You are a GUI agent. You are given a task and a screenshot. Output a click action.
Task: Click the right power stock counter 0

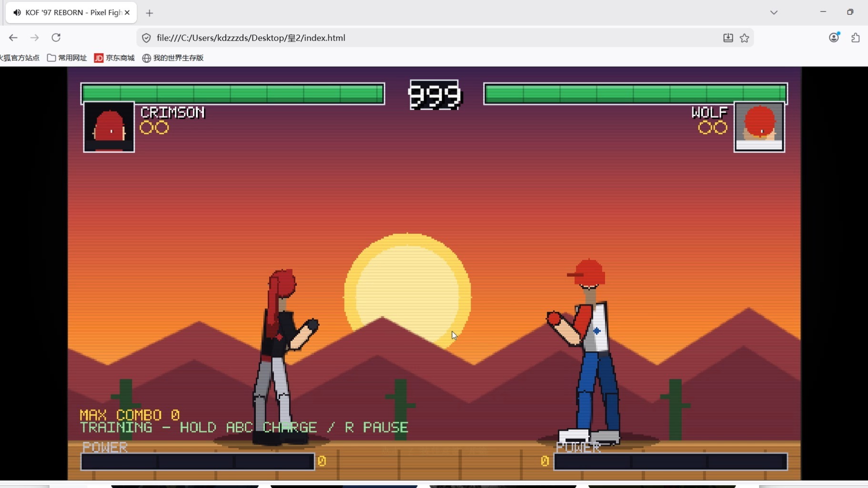click(545, 461)
